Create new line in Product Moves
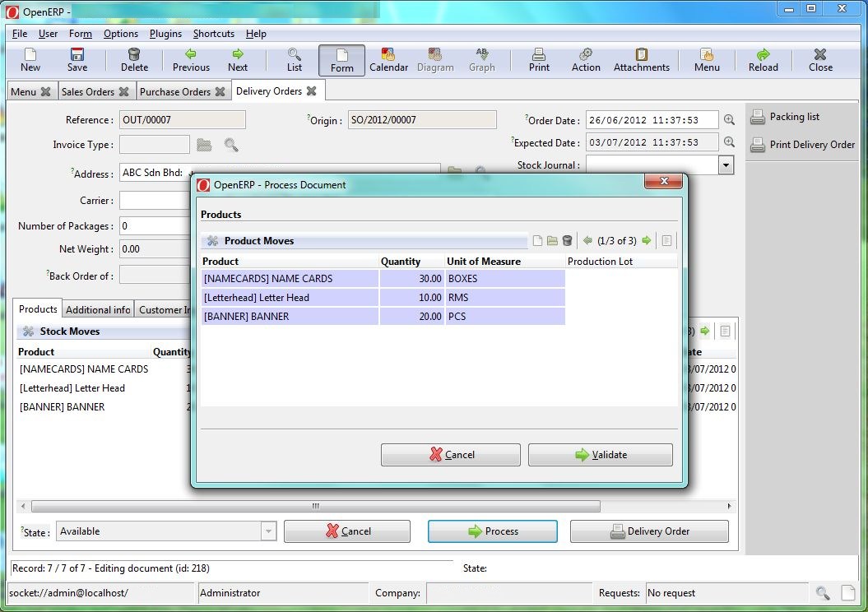Viewport: 868px width, 612px height. pyautogui.click(x=537, y=241)
